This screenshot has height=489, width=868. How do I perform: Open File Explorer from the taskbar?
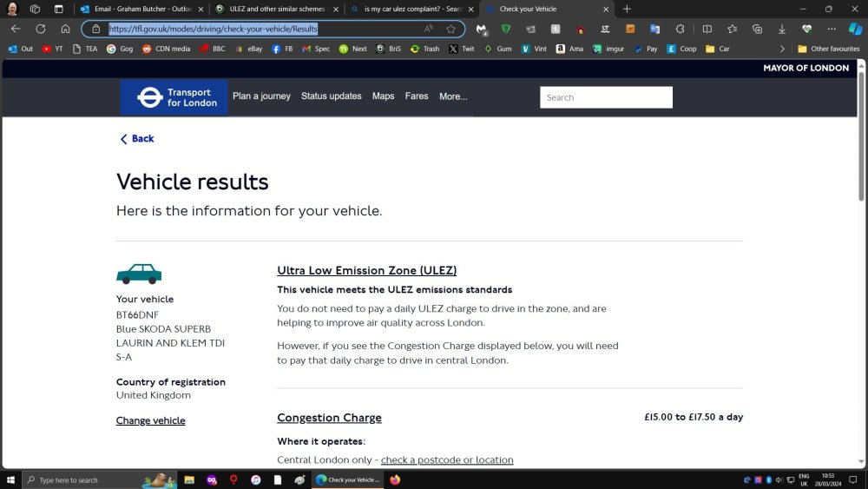(189, 479)
